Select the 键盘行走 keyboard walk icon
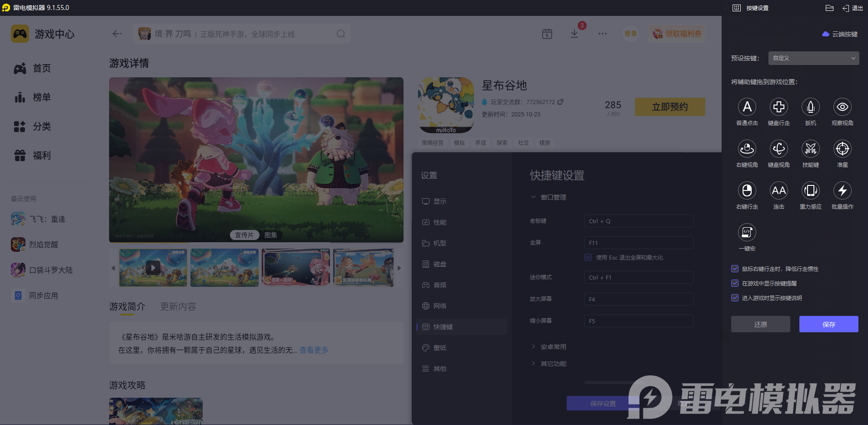Viewport: 868px width, 425px height. click(x=778, y=107)
